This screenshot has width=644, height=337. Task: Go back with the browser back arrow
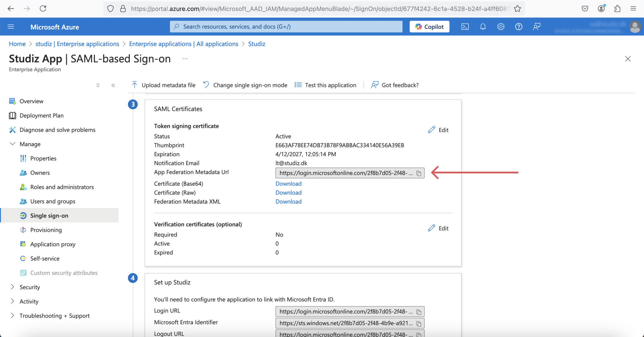point(11,9)
